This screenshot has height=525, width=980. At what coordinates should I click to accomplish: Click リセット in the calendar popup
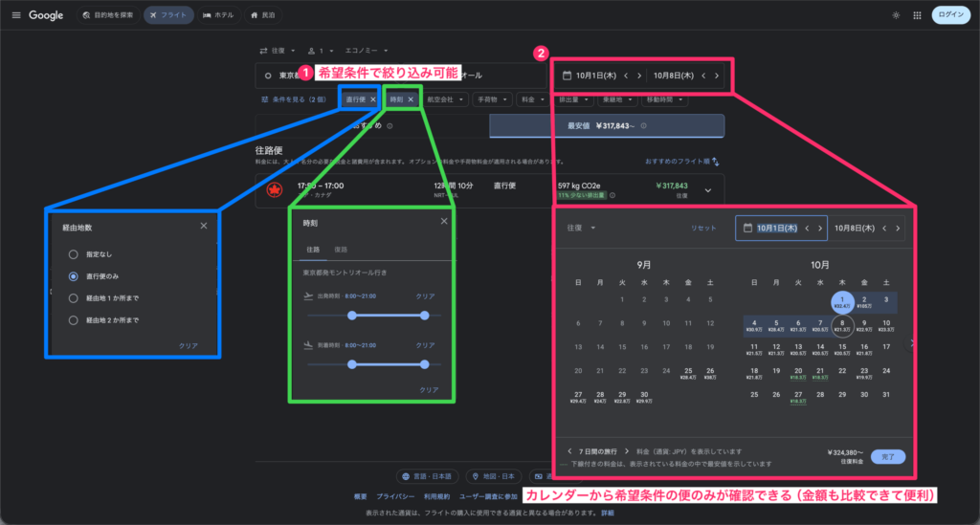click(x=703, y=229)
